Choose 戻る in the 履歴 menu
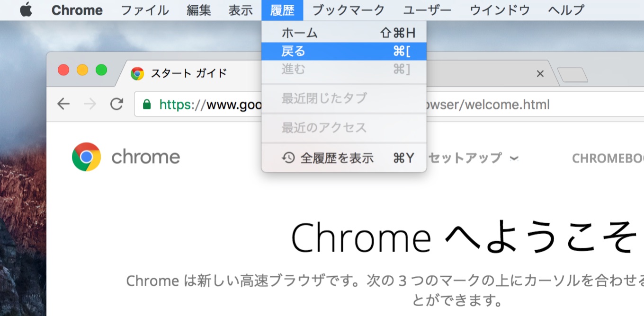 [294, 51]
